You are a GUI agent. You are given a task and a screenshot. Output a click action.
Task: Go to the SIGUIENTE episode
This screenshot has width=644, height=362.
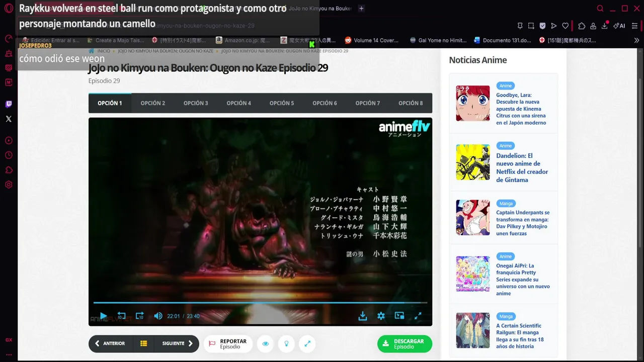click(178, 343)
